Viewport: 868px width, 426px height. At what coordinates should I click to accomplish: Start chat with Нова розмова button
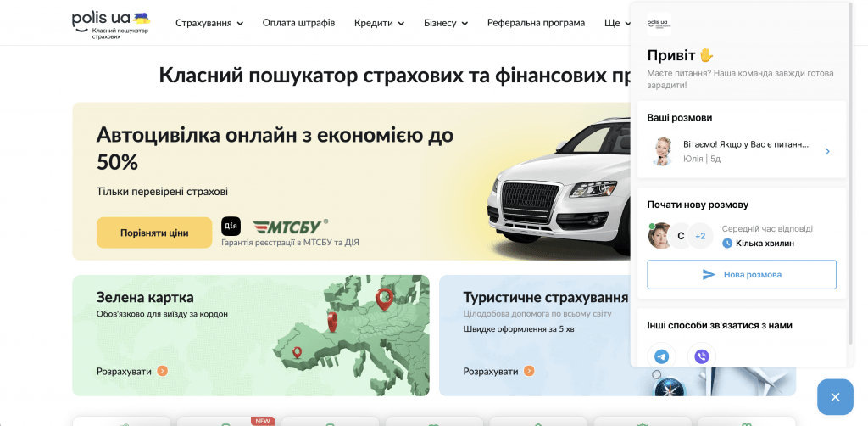pos(742,274)
